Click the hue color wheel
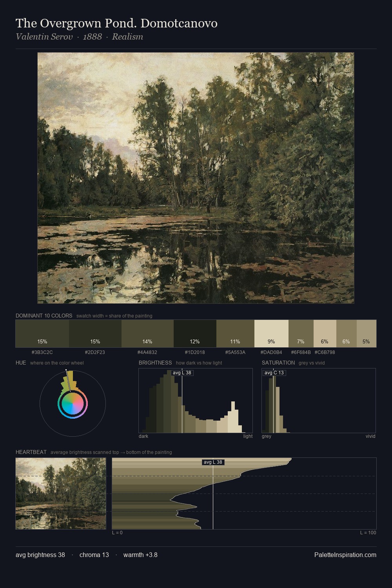This screenshot has height=588, width=392. pyautogui.click(x=73, y=403)
